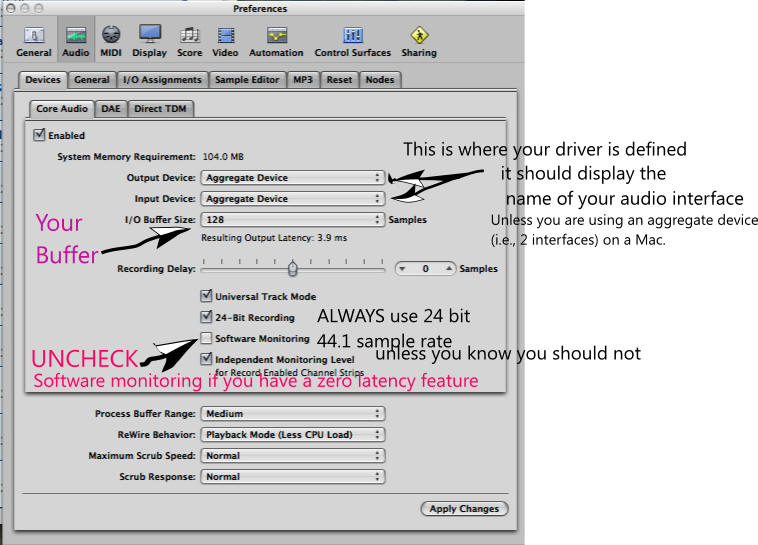Click the 'Output Device:' label
Screen dimensions: 758x545
(161, 178)
